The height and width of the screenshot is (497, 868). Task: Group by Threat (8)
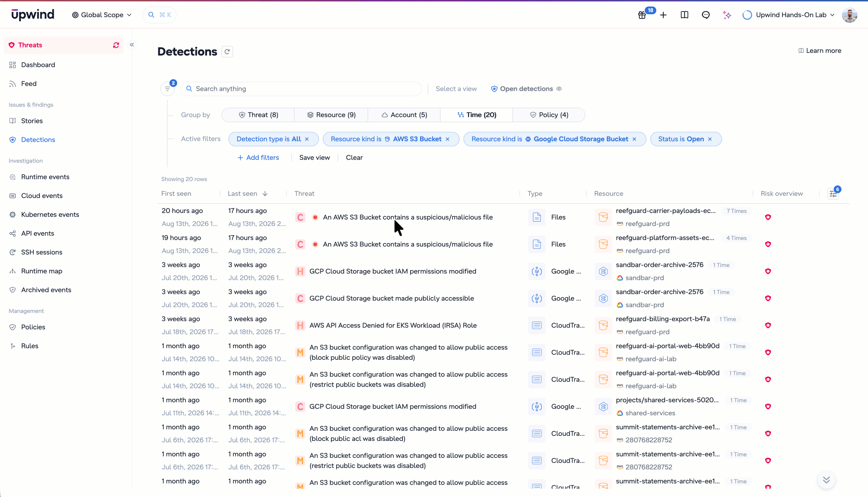(x=258, y=115)
